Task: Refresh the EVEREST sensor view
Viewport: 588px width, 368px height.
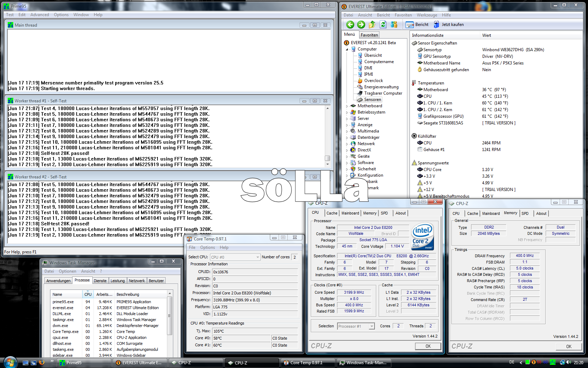Action: [x=383, y=25]
